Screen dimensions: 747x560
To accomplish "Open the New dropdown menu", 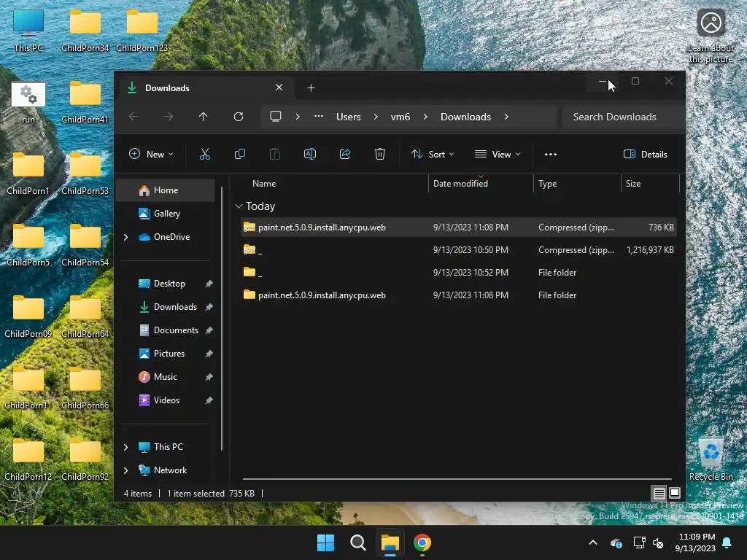I will (x=151, y=155).
